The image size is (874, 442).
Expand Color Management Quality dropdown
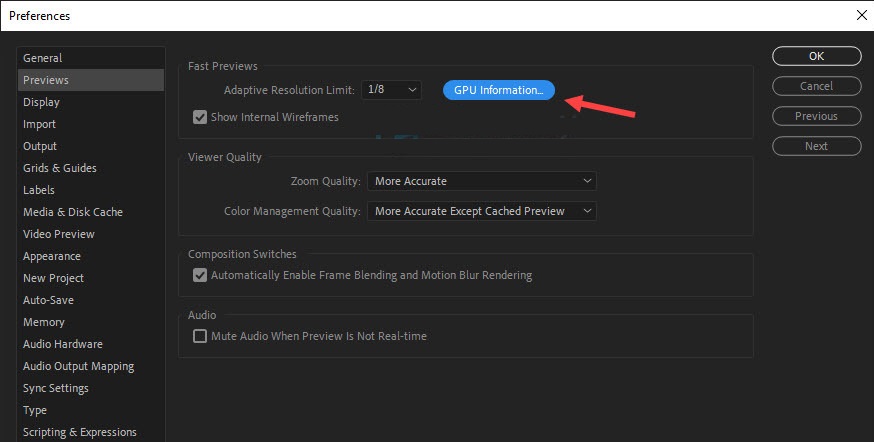(482, 211)
